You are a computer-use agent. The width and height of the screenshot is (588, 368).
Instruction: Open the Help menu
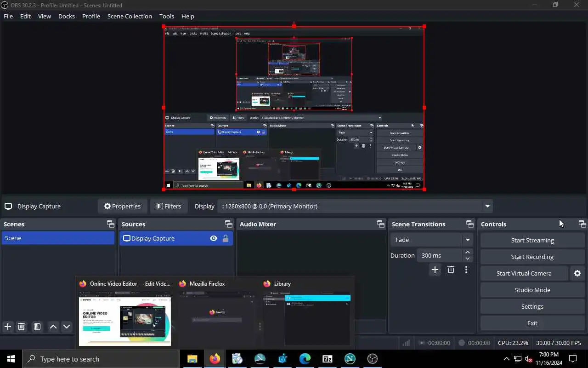(188, 16)
